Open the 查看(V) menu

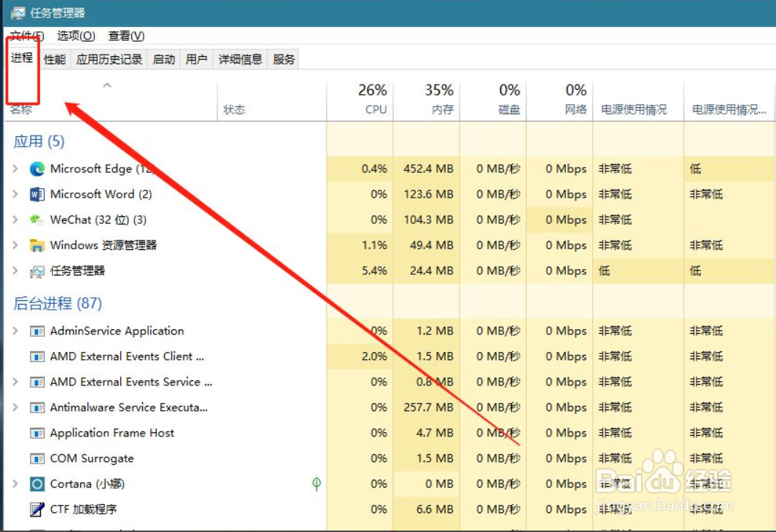pos(126,36)
